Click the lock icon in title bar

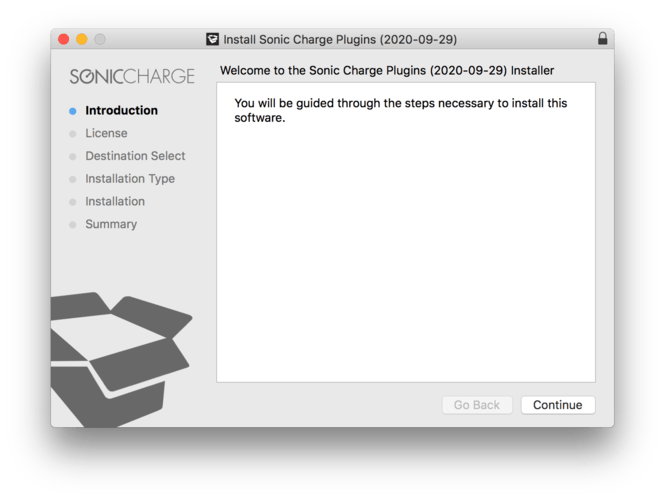coord(602,39)
